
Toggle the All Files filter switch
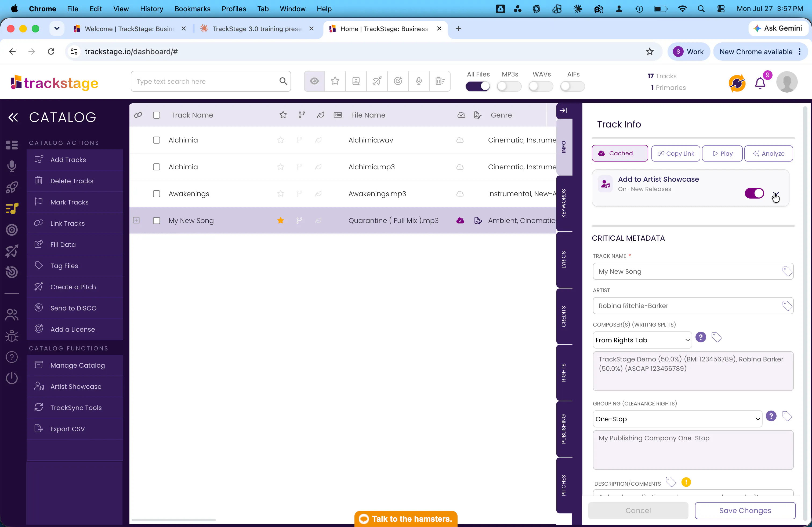coord(478,86)
